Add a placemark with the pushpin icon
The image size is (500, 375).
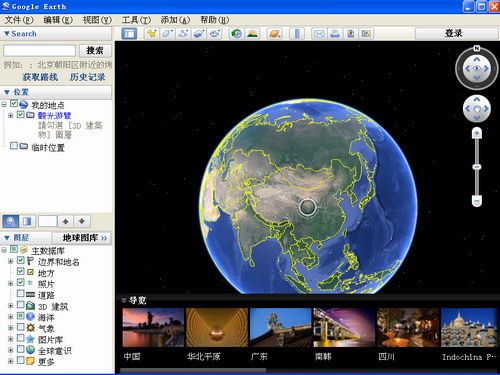[152, 34]
